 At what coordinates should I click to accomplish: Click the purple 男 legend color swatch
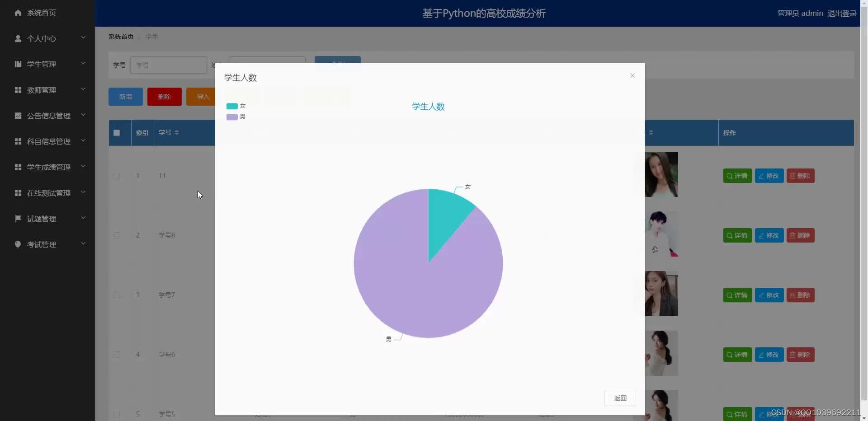click(x=232, y=117)
